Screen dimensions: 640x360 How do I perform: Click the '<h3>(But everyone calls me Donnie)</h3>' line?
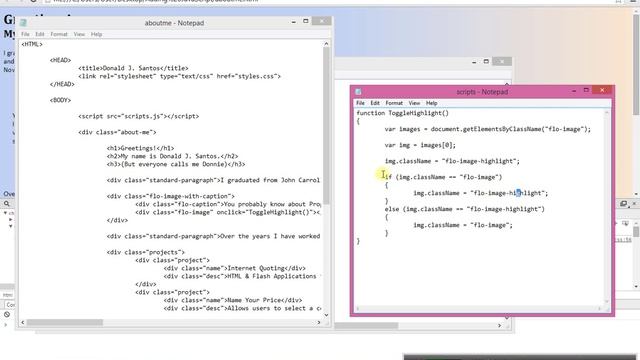tap(176, 164)
